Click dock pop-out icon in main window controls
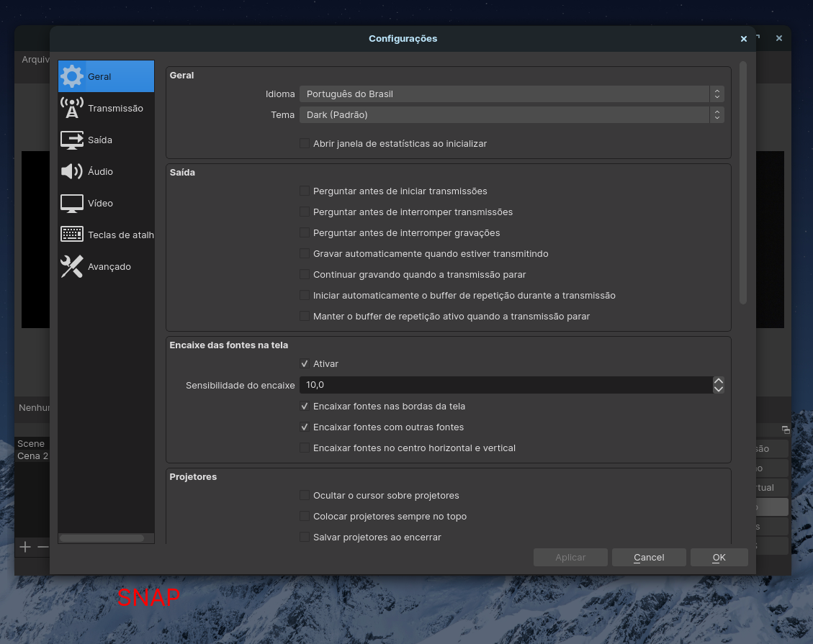 [786, 430]
